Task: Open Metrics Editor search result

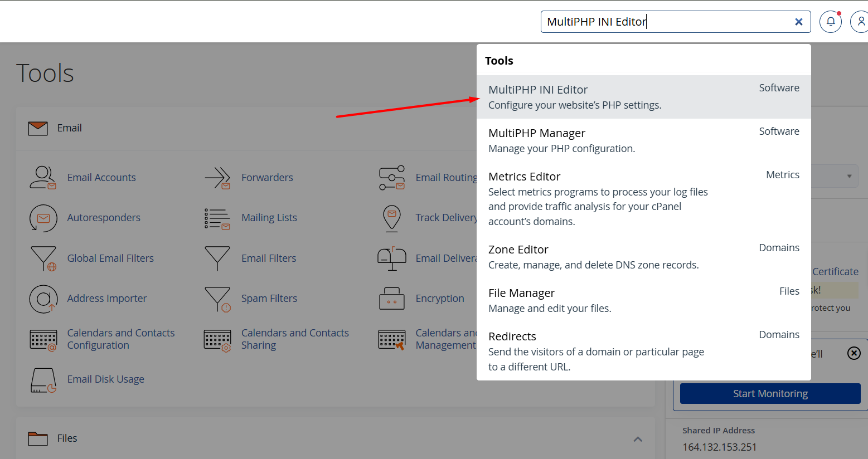Action: point(643,198)
